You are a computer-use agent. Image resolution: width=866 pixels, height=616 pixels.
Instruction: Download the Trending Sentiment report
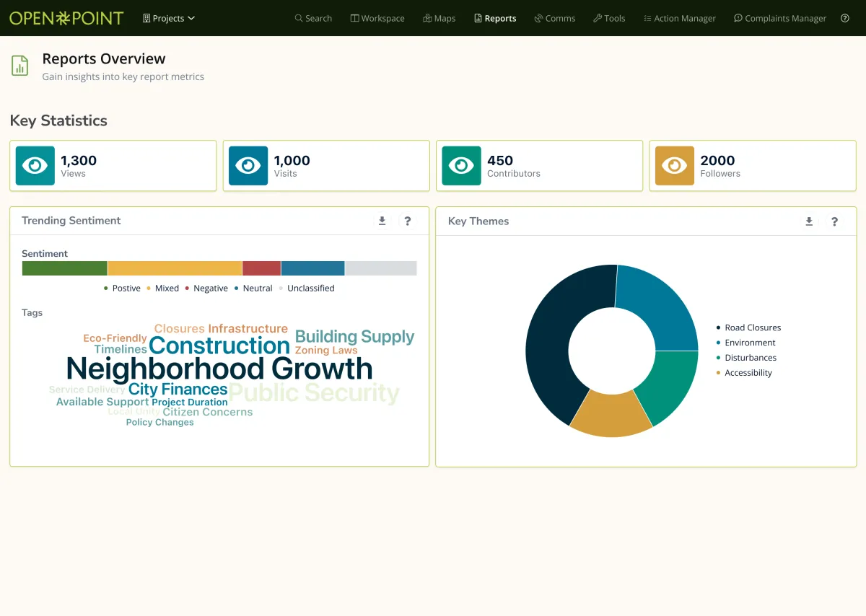click(382, 221)
